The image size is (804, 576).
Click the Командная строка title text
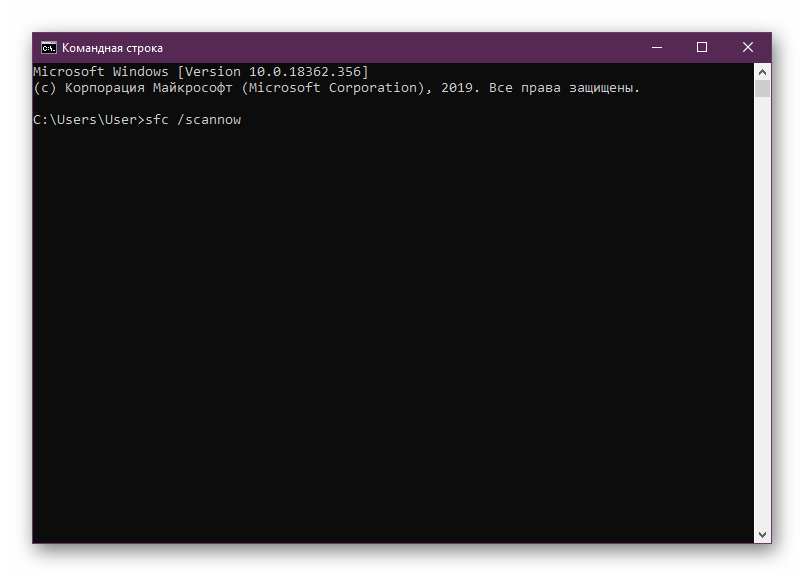[112, 48]
